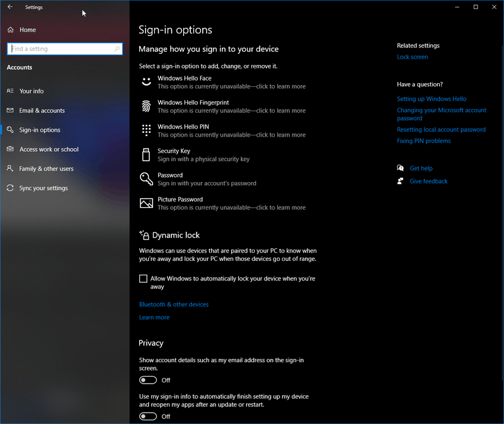Image resolution: width=504 pixels, height=424 pixels.
Task: Open the Lock screen related setting
Action: tap(412, 57)
